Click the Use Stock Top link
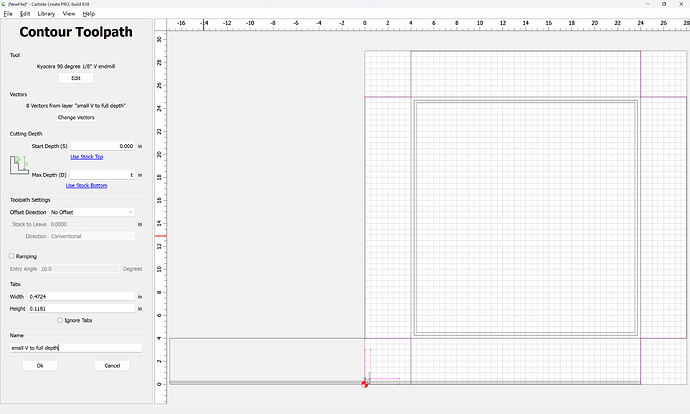Viewport: 690px width, 414px height. coord(86,157)
